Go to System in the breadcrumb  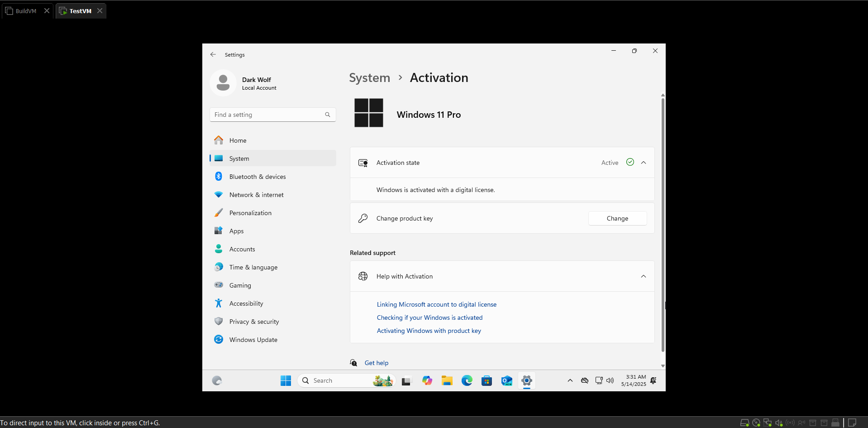point(369,78)
